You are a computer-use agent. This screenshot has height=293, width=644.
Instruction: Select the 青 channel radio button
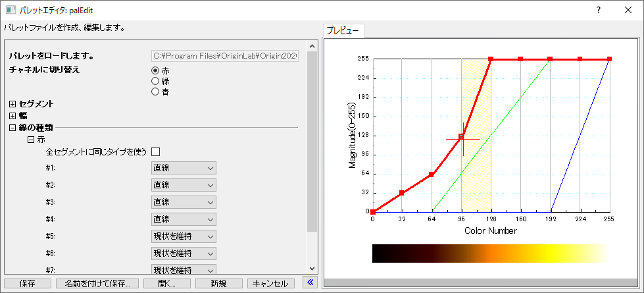pyautogui.click(x=155, y=92)
